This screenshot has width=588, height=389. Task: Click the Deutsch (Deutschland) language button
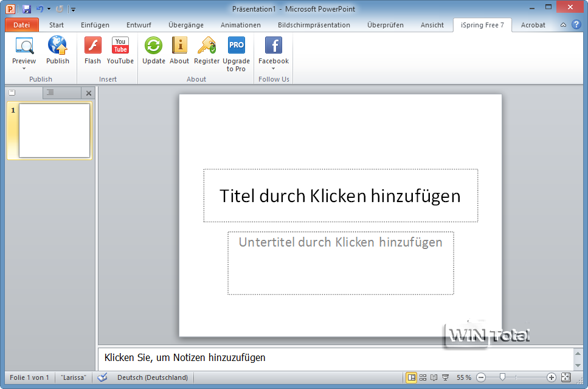click(153, 377)
